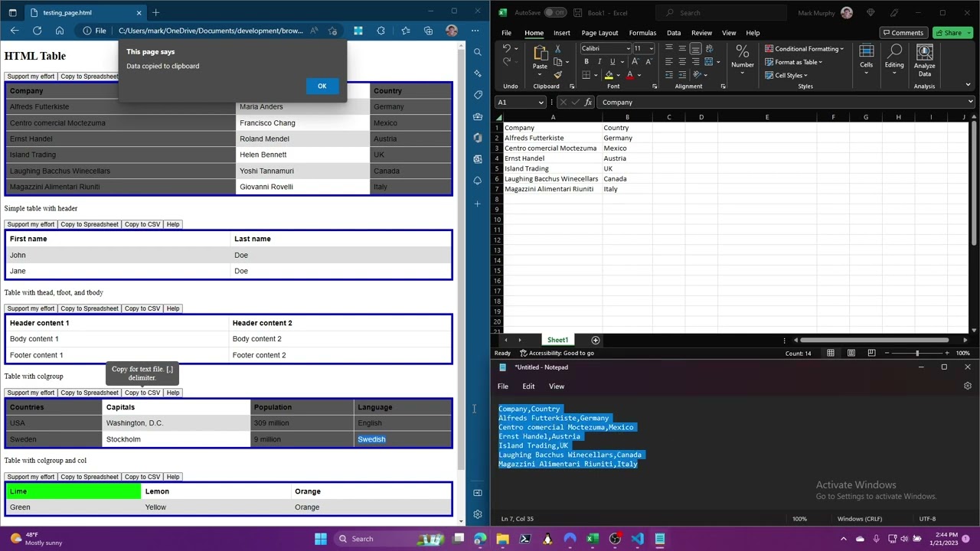Click the Edge home icon
Viewport: 980px width, 551px height.
pos(60,31)
